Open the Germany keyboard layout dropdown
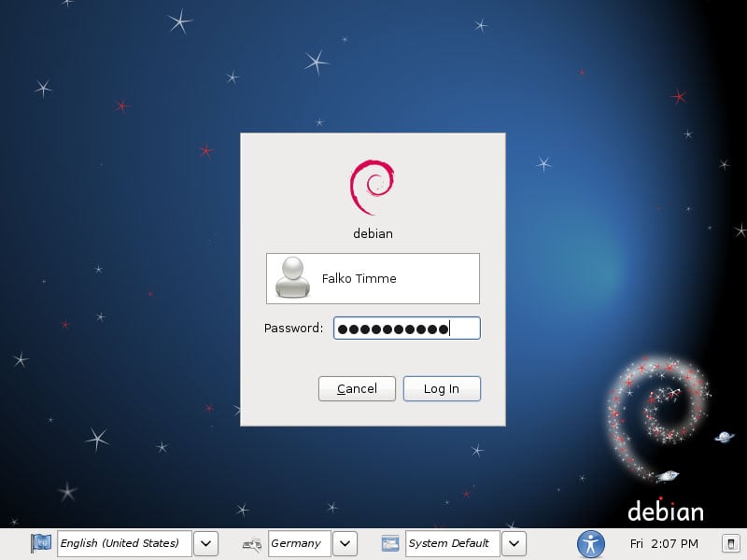This screenshot has height=560, width=747. pos(300,543)
